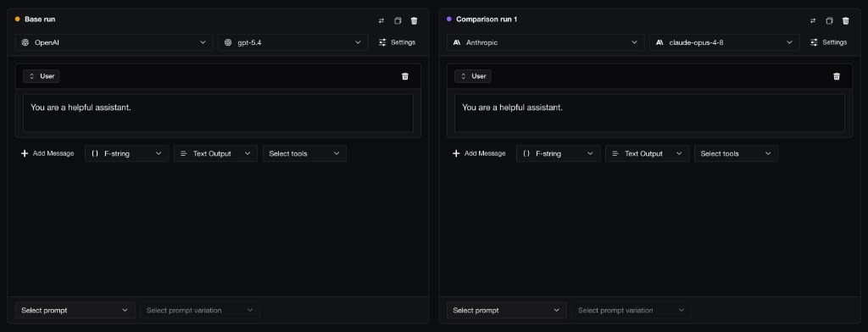Screen dimensions: 868x332
Task: Click Add Message in Base run
Action: click(x=47, y=153)
